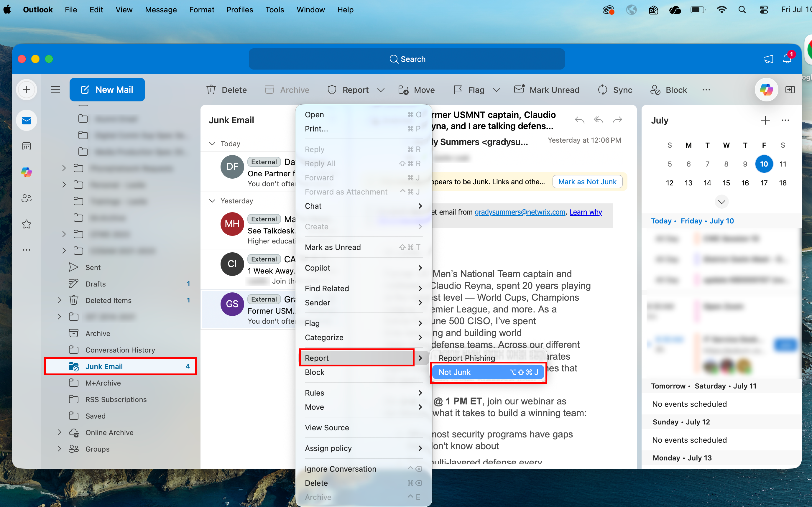This screenshot has width=812, height=507.
Task: Expand the Online Archive folder
Action: [x=59, y=432]
